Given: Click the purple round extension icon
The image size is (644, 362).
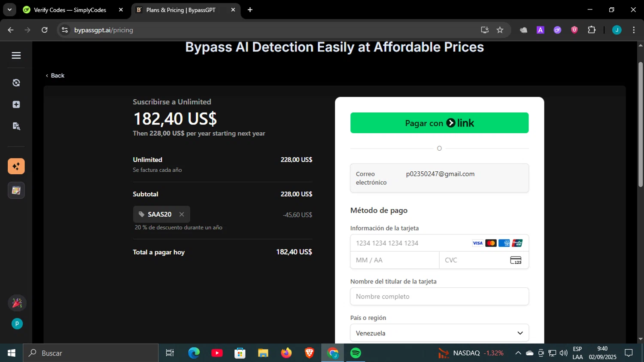Looking at the screenshot, I should tap(557, 30).
